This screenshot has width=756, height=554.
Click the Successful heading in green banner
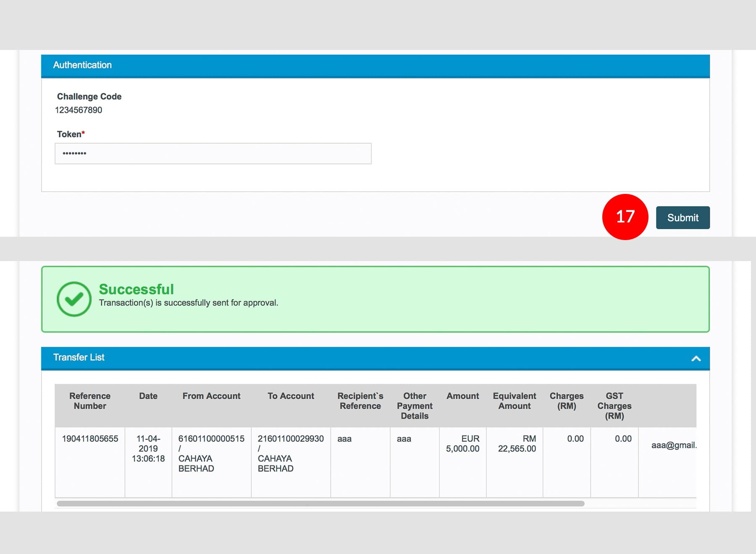(x=136, y=290)
